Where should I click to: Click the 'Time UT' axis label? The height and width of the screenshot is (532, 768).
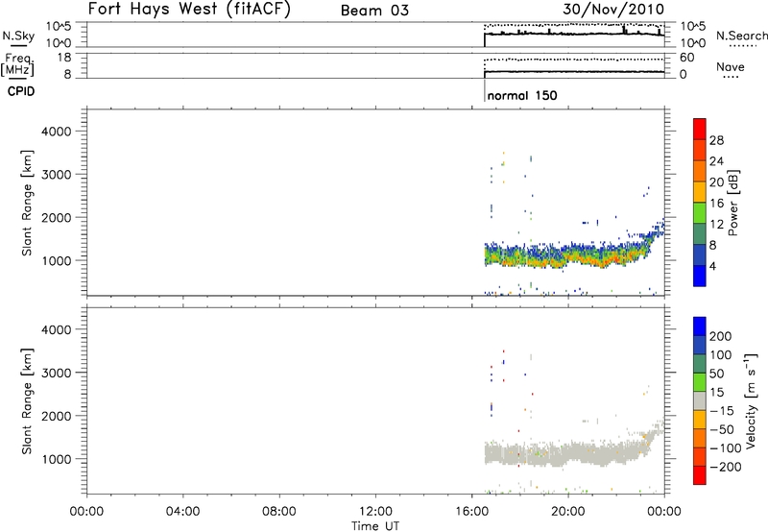[375, 526]
